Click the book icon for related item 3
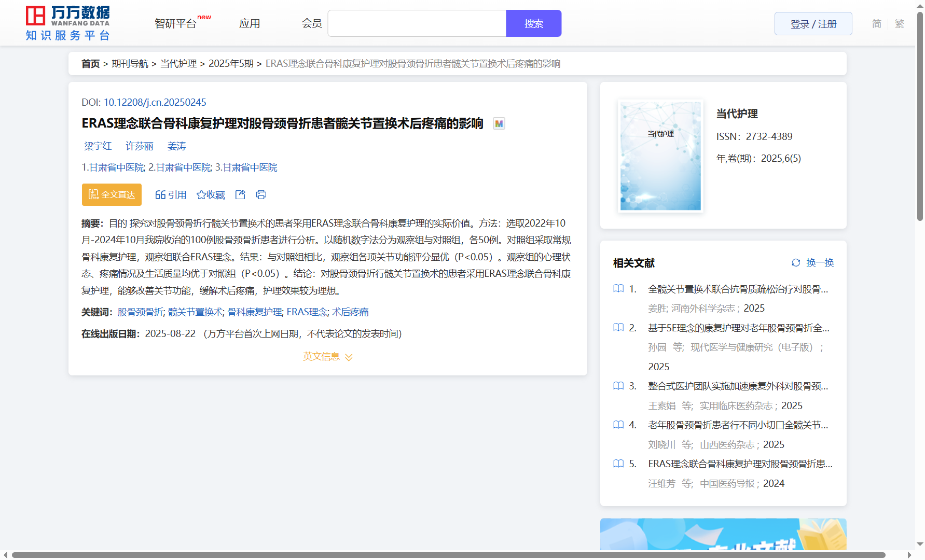925x560 pixels. point(618,386)
